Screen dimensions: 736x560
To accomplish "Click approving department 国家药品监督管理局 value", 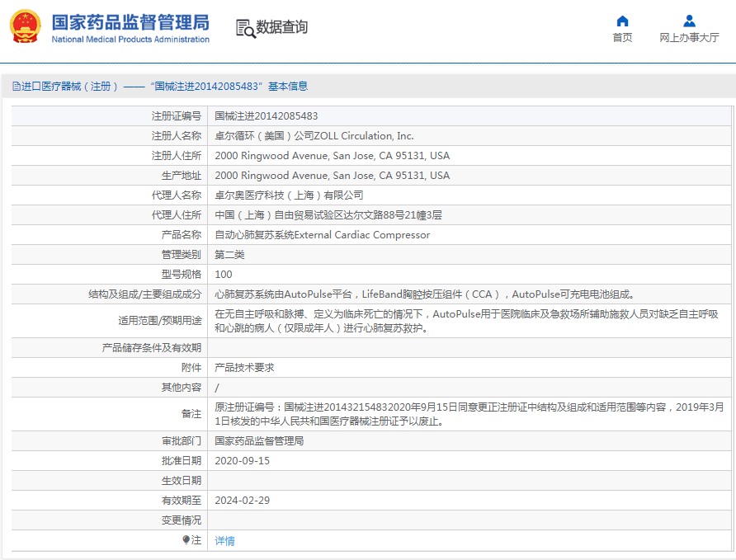I will click(x=260, y=441).
